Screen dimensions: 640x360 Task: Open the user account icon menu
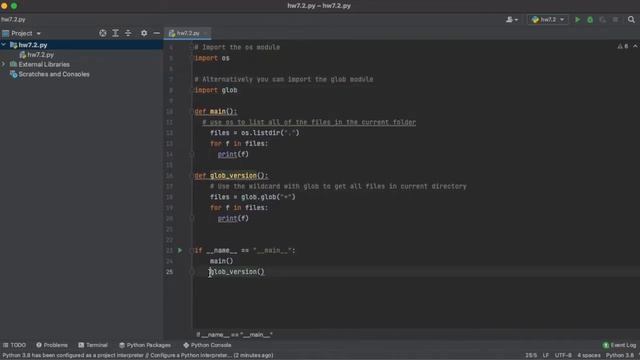(512, 20)
